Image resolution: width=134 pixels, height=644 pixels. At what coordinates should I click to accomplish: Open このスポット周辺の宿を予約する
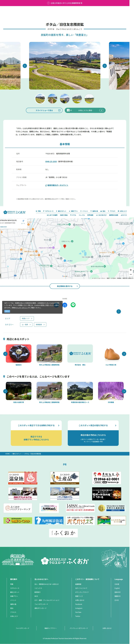click(93, 426)
